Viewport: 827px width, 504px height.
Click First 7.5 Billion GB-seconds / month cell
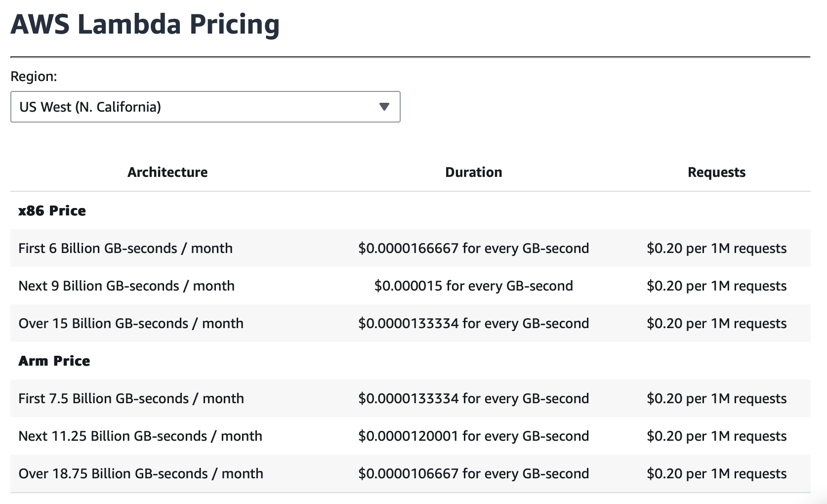(131, 398)
